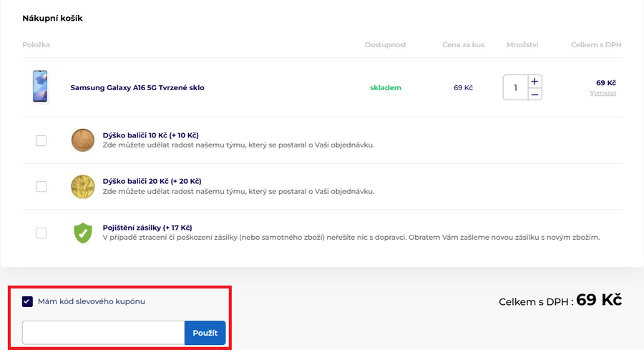Image resolution: width=644 pixels, height=350 pixels.
Task: Focus the quantity field showing 1
Action: 515,87
